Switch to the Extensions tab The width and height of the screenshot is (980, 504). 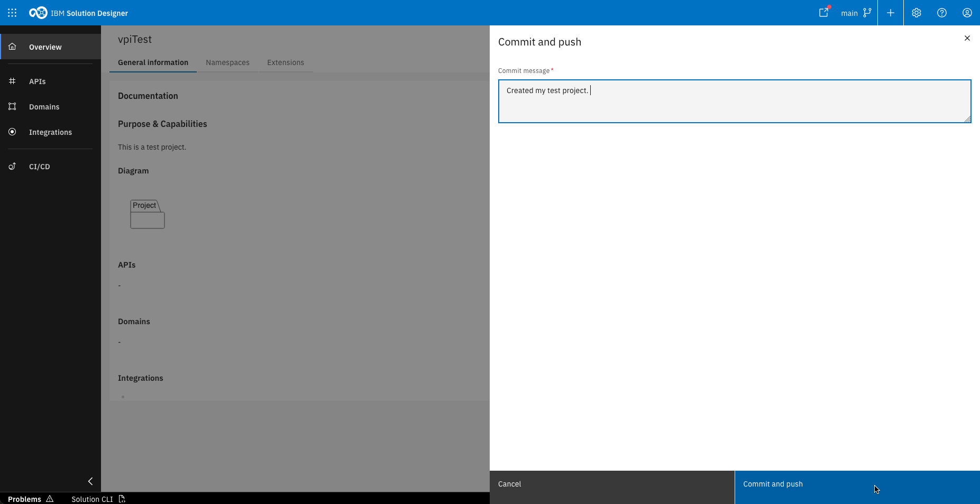click(286, 62)
